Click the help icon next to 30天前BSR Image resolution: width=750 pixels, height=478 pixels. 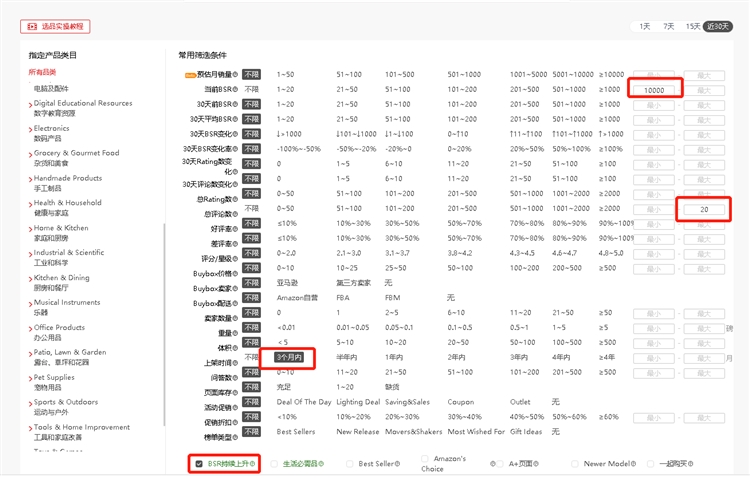click(235, 104)
